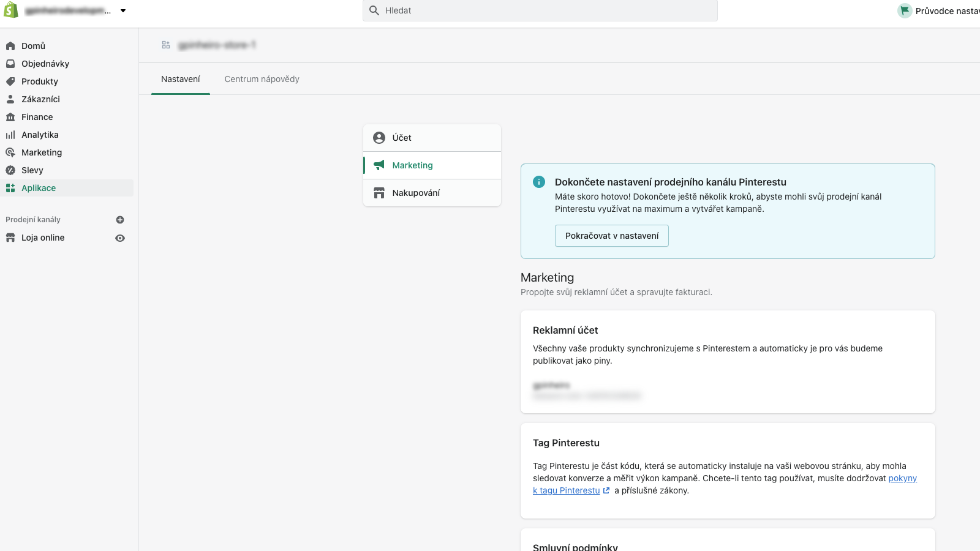The height and width of the screenshot is (551, 980).
Task: Click the blurred ad account name
Action: coord(551,385)
